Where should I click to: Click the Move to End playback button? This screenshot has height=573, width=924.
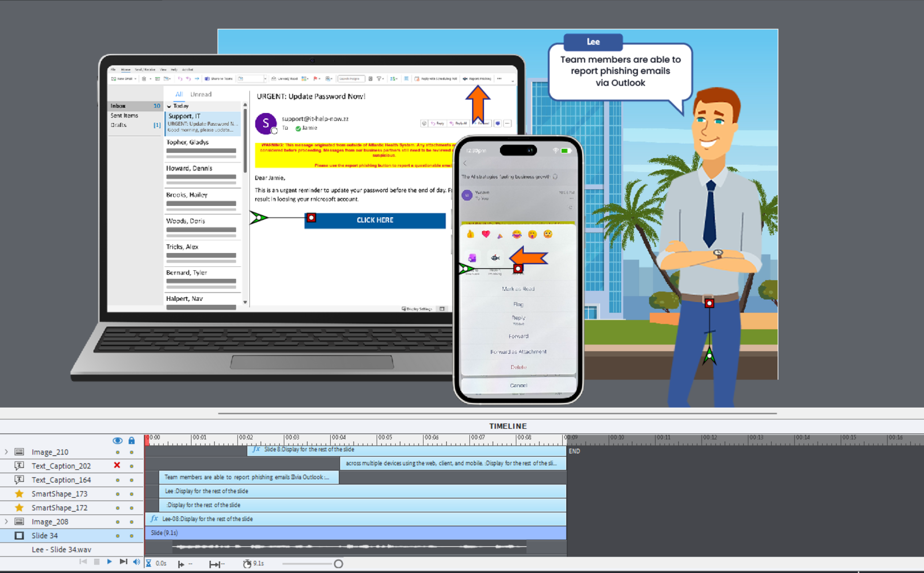123,562
